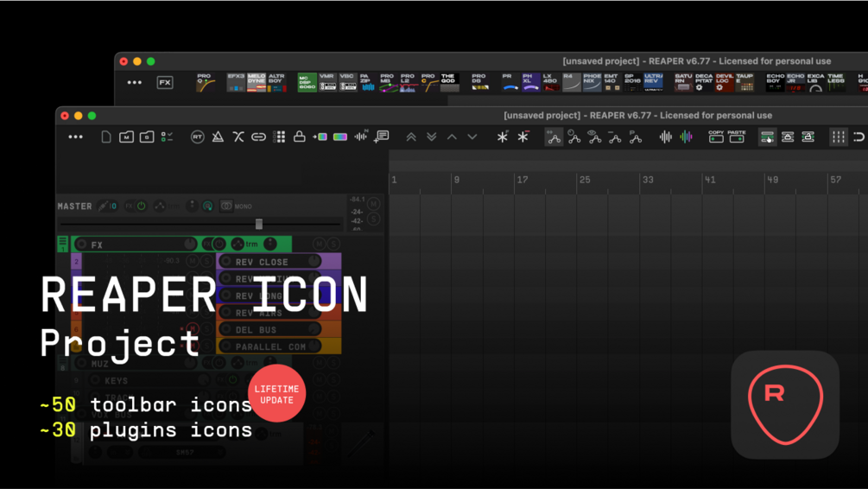Mute the master track with M button
Viewport: 868px width, 489px height.
[374, 205]
